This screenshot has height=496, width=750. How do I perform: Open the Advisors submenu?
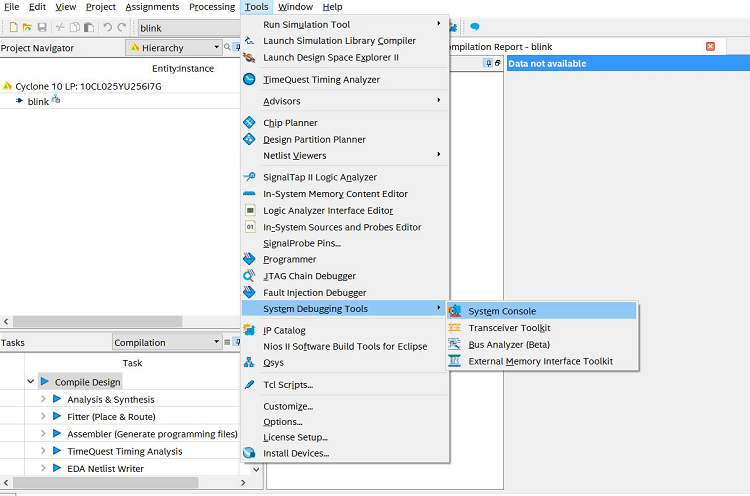[345, 101]
